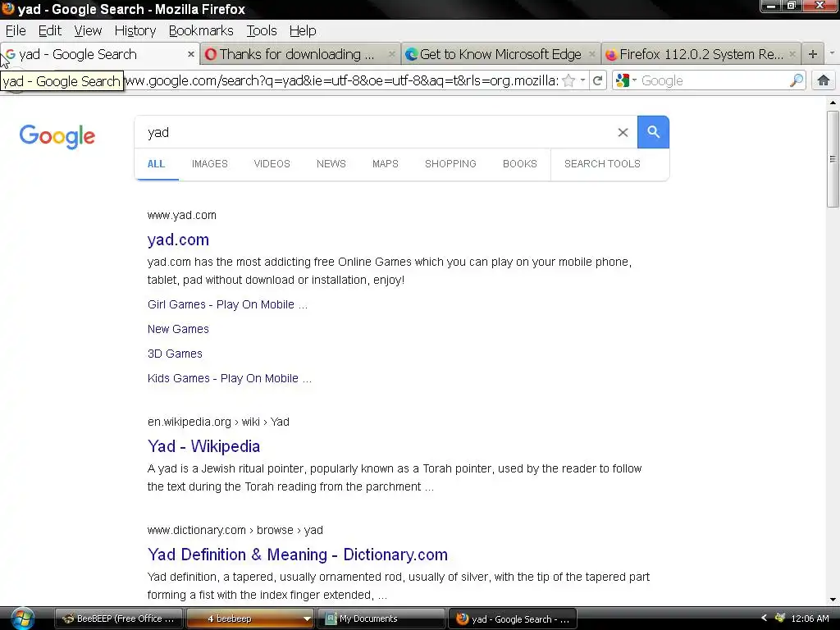This screenshot has width=840, height=630.
Task: Open the View menu
Action: pos(88,30)
